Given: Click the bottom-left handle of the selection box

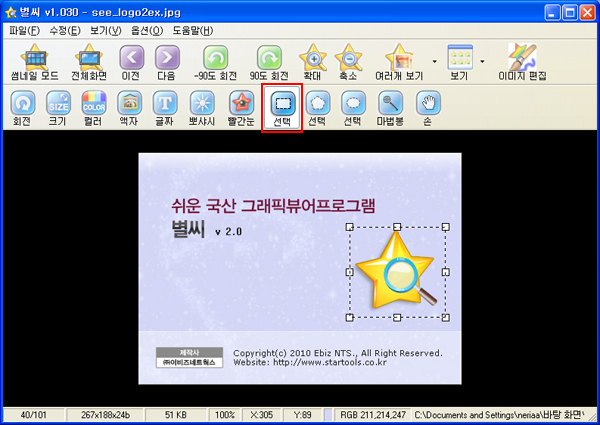Looking at the screenshot, I should [349, 318].
